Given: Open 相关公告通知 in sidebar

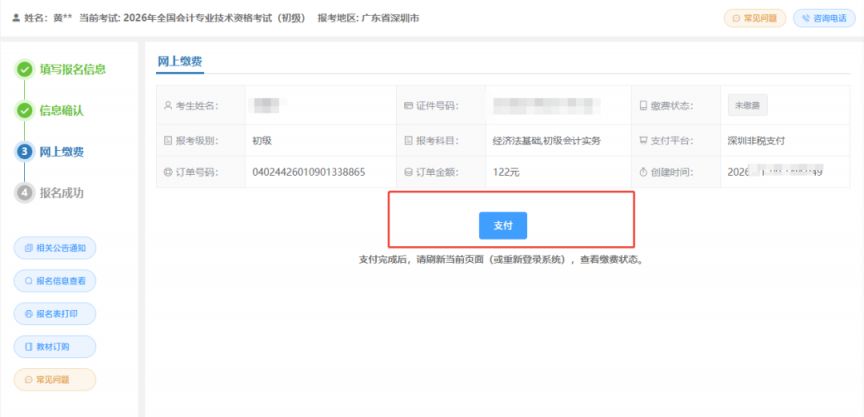Looking at the screenshot, I should click(55, 248).
